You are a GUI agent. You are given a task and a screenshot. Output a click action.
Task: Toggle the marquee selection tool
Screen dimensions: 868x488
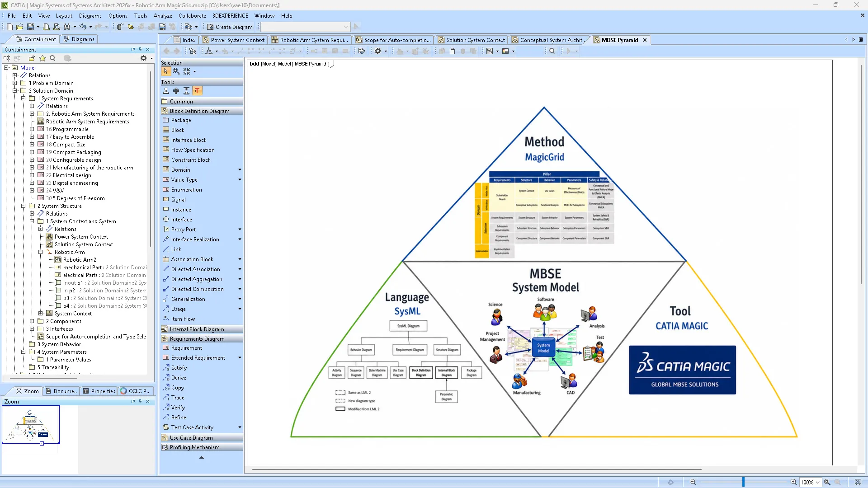[x=176, y=71]
